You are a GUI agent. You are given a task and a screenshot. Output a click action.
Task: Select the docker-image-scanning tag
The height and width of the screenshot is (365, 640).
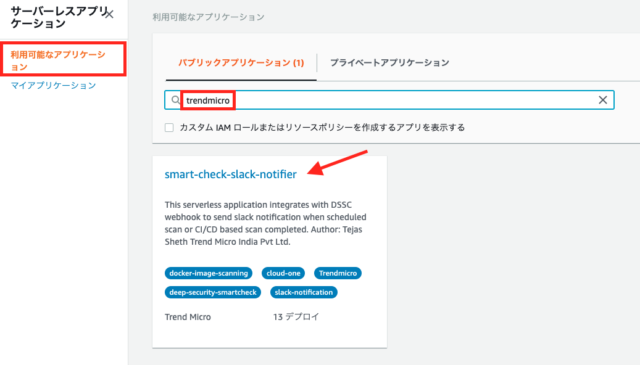point(209,273)
